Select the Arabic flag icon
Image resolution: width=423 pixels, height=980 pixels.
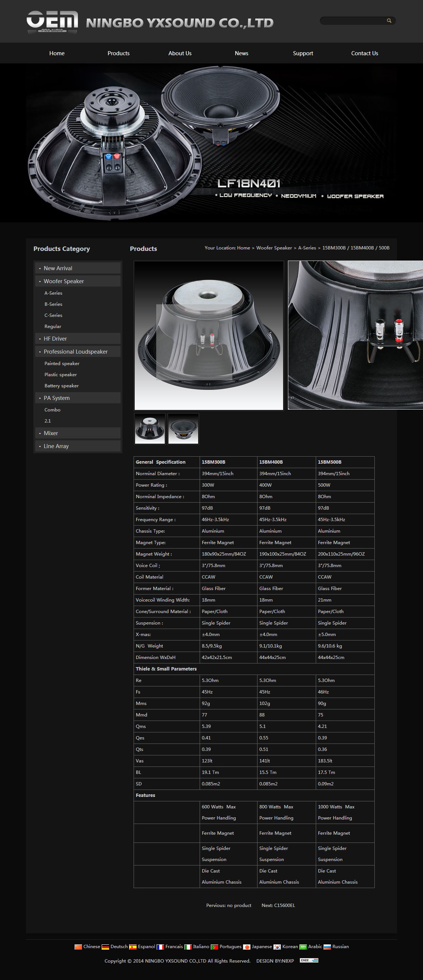(303, 947)
